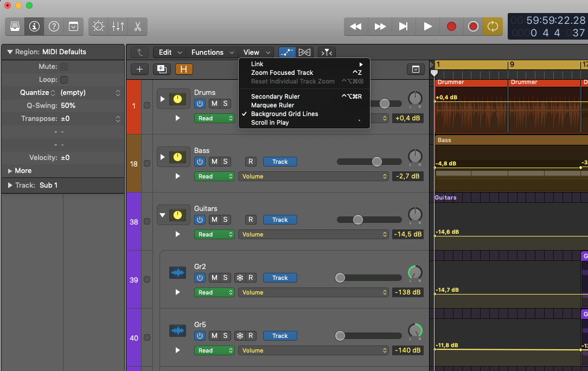This screenshot has width=588, height=371.
Task: Toggle the Inspector info button
Action: [35, 26]
